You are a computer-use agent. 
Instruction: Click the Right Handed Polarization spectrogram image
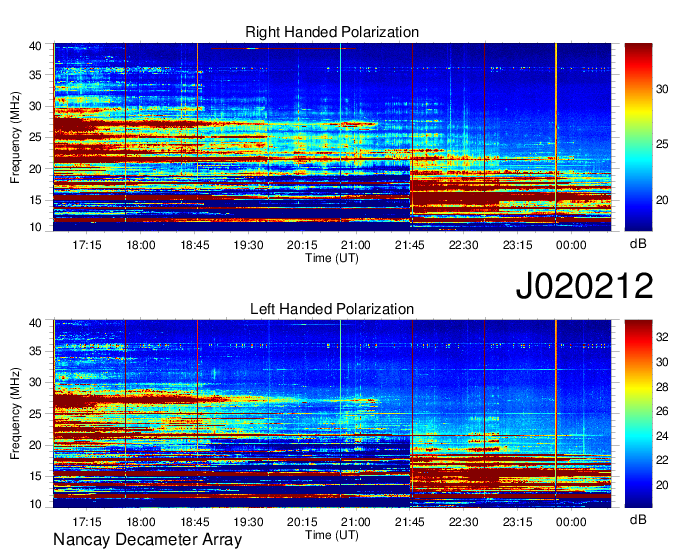332,137
